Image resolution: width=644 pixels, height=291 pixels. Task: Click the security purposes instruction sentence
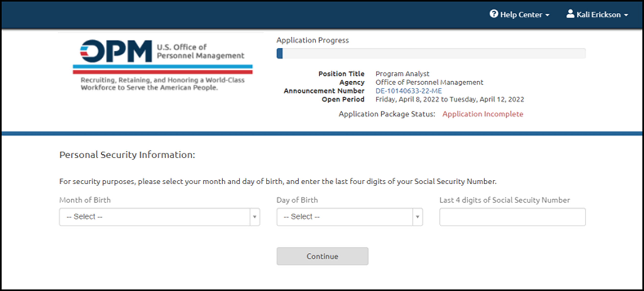click(278, 181)
